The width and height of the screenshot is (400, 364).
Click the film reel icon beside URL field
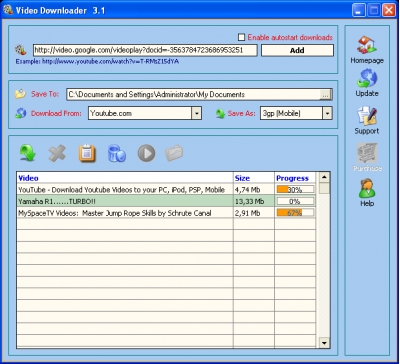click(21, 50)
